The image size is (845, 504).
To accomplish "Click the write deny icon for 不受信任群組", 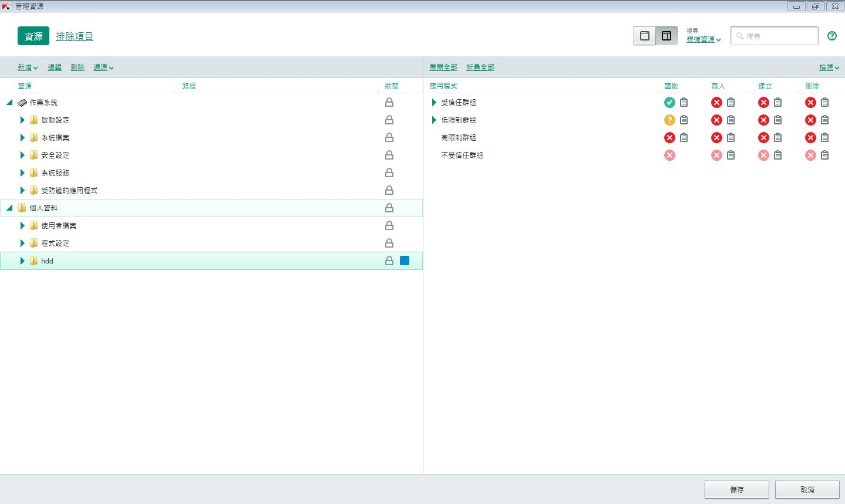I will coord(716,155).
